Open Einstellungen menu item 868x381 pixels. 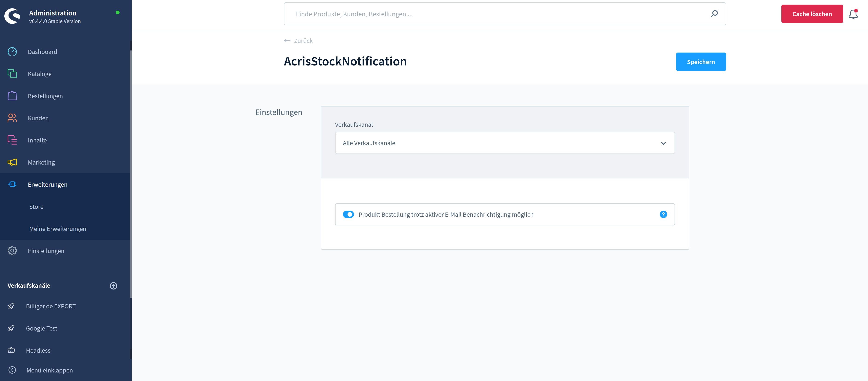[x=65, y=251]
